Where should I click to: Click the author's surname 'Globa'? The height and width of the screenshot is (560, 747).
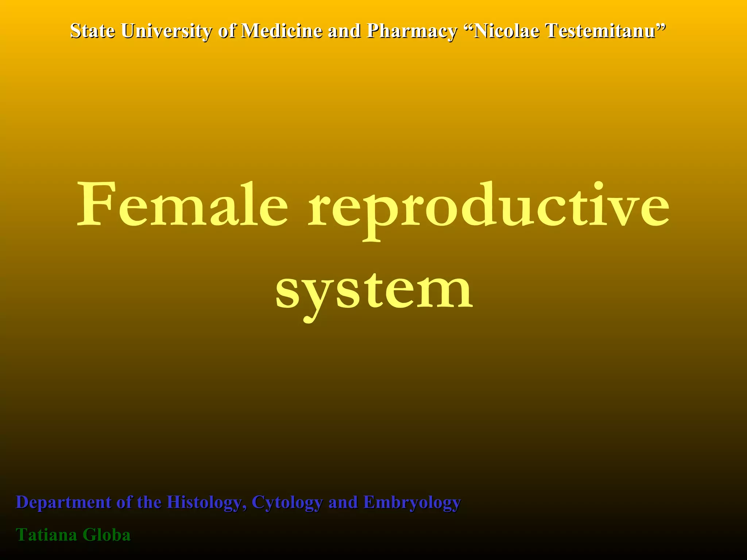coord(107,535)
